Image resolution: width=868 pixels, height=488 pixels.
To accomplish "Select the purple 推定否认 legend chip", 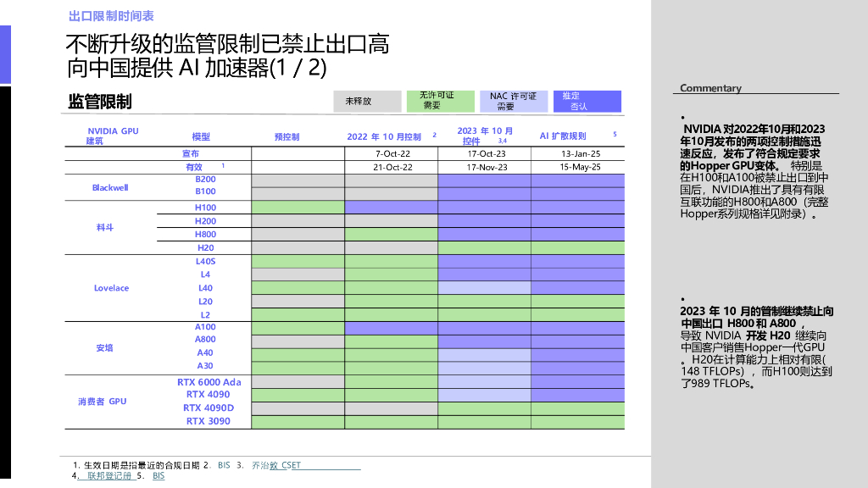I will coord(586,101).
